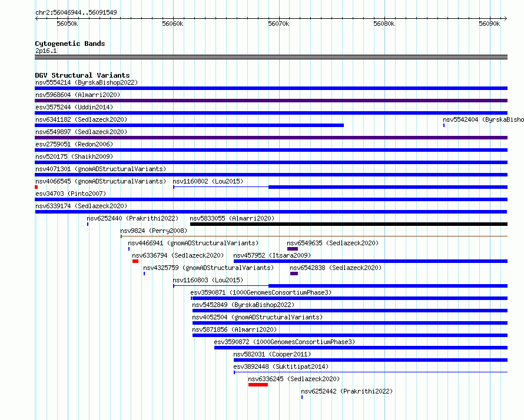Click the nsv6339174 (Sedlazeck2020) label
Screen dimensions: 524x420
click(x=81, y=206)
